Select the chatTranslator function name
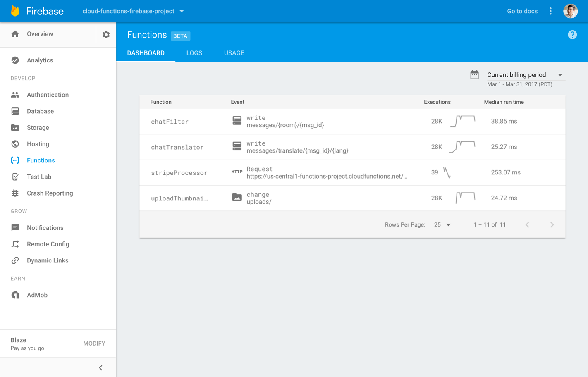 point(177,147)
